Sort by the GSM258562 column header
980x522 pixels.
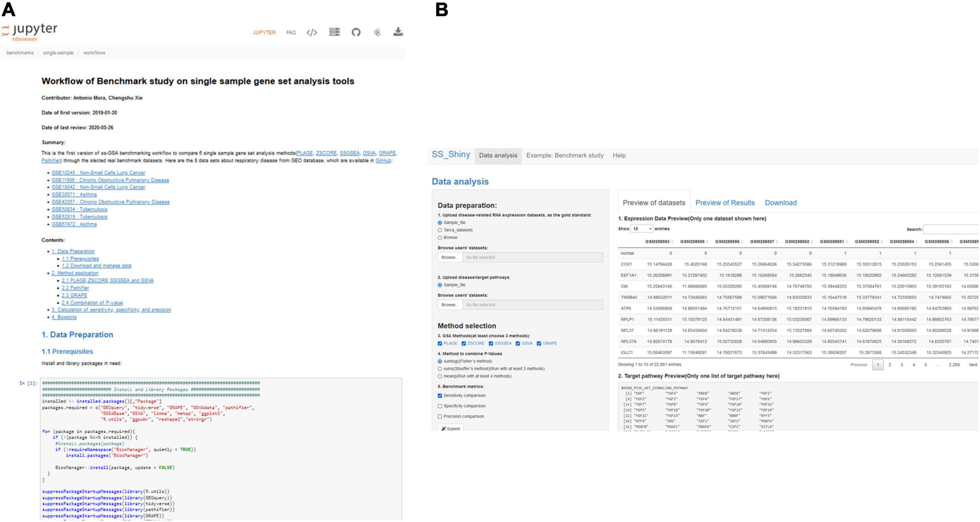tap(799, 242)
